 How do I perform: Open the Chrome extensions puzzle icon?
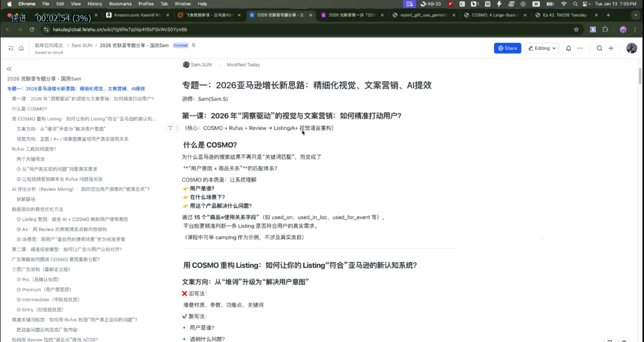click(x=605, y=29)
